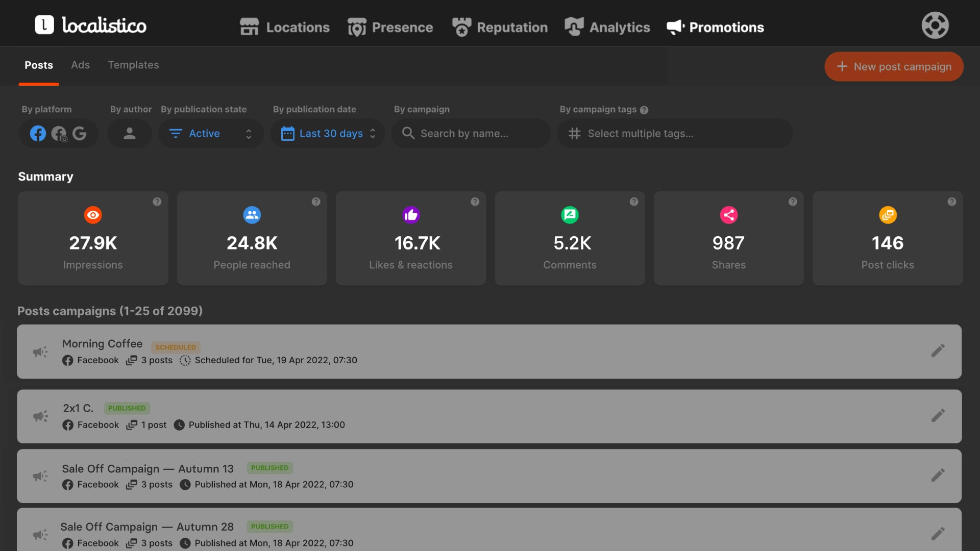Viewport: 980px width, 551px height.
Task: Edit the 2x1 C. campaign pencil
Action: tap(938, 416)
